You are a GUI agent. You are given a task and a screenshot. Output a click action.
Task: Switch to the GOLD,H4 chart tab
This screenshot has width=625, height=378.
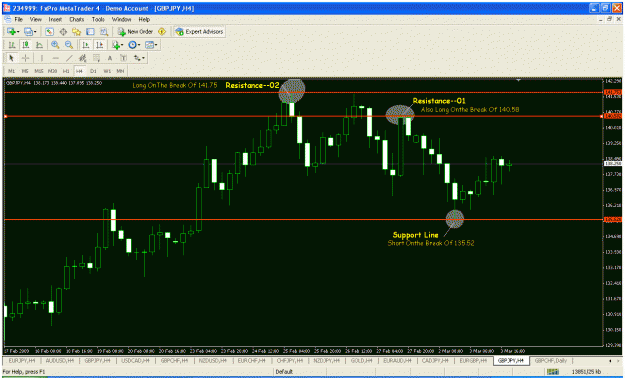361,360
